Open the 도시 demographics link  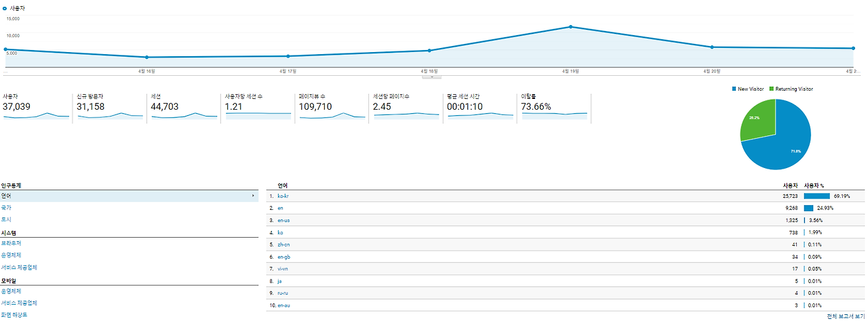click(x=6, y=219)
